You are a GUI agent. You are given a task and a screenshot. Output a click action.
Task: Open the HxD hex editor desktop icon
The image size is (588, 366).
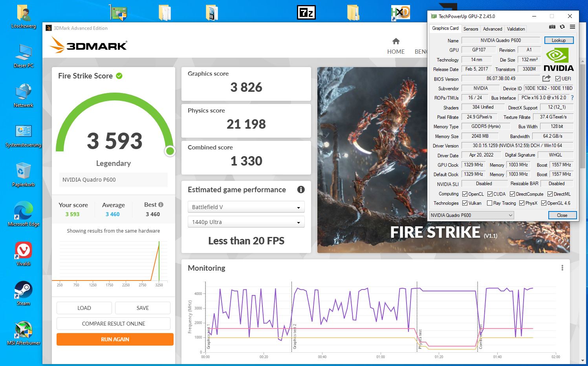400,13
